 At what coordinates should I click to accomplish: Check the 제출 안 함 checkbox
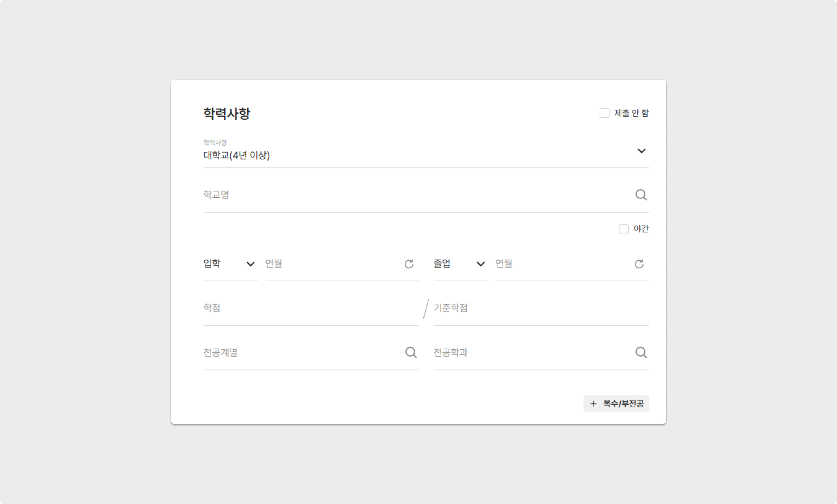[604, 113]
